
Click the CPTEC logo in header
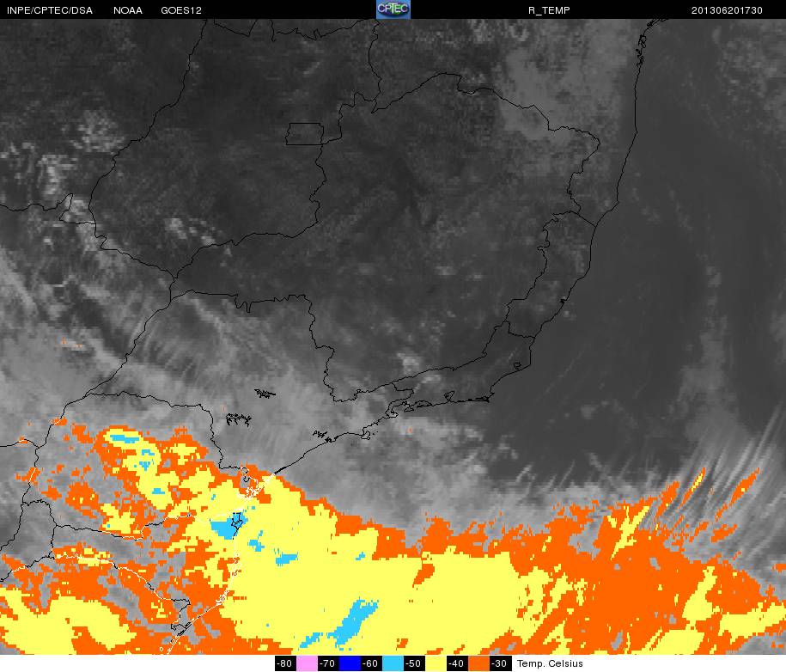[393, 9]
